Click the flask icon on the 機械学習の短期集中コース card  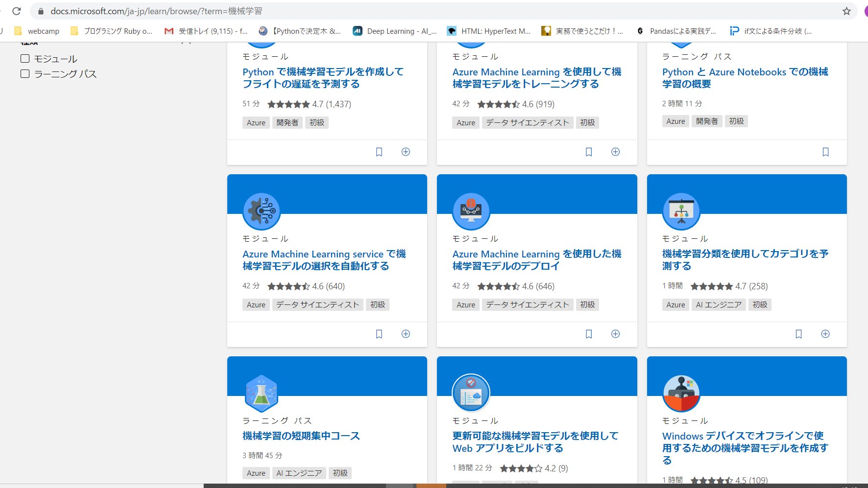(x=261, y=393)
